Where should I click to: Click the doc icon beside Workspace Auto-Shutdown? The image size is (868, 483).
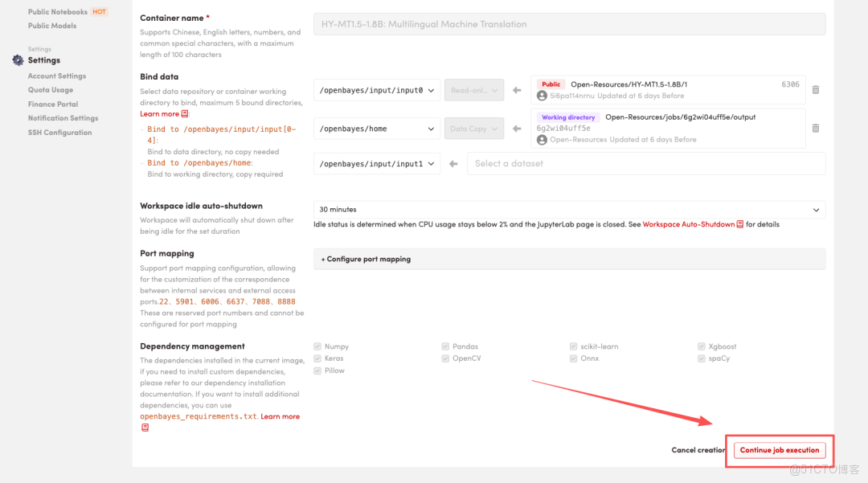pos(740,225)
